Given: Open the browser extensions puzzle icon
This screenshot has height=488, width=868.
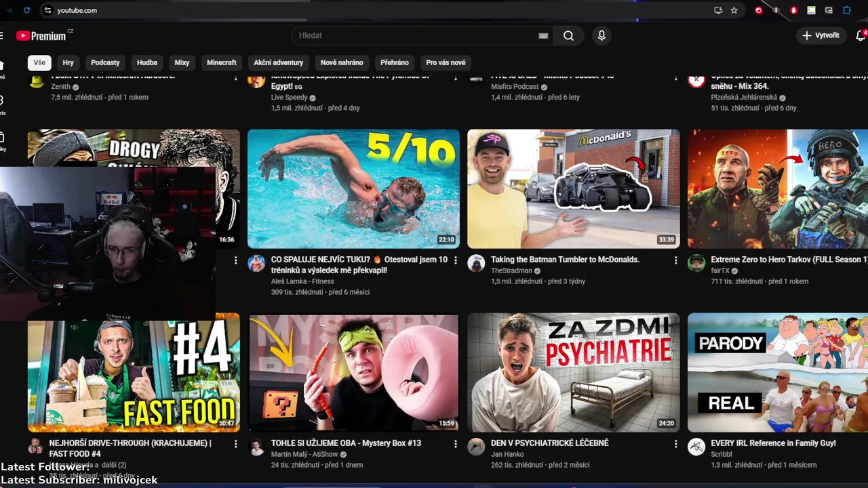Looking at the screenshot, I should [847, 10].
